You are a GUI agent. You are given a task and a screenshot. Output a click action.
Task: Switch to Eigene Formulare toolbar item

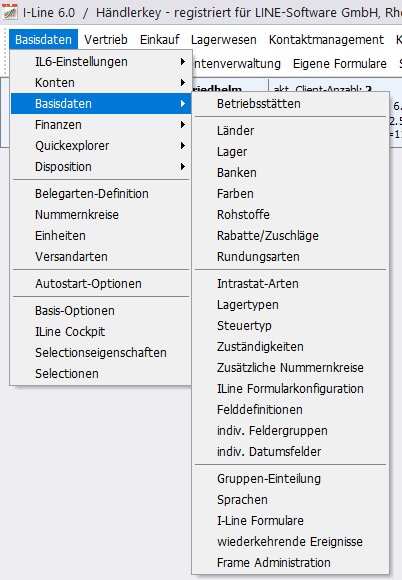339,64
